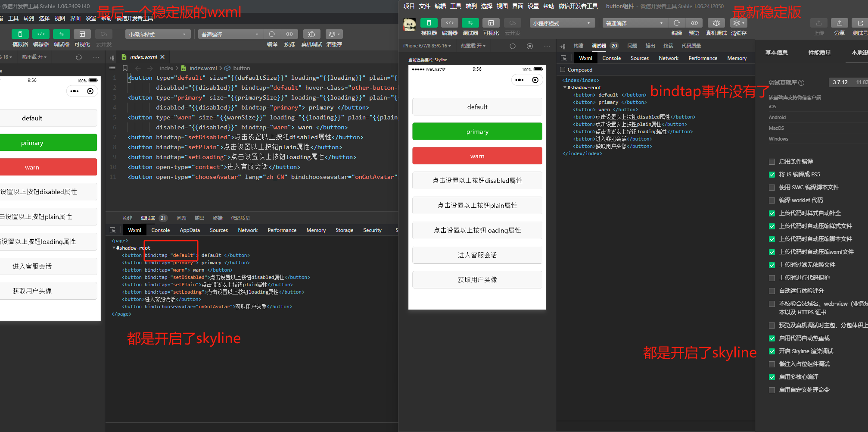Tap 点击设置以上按钮plain属性 in right simulator
This screenshot has height=432, width=868.
pos(477,206)
